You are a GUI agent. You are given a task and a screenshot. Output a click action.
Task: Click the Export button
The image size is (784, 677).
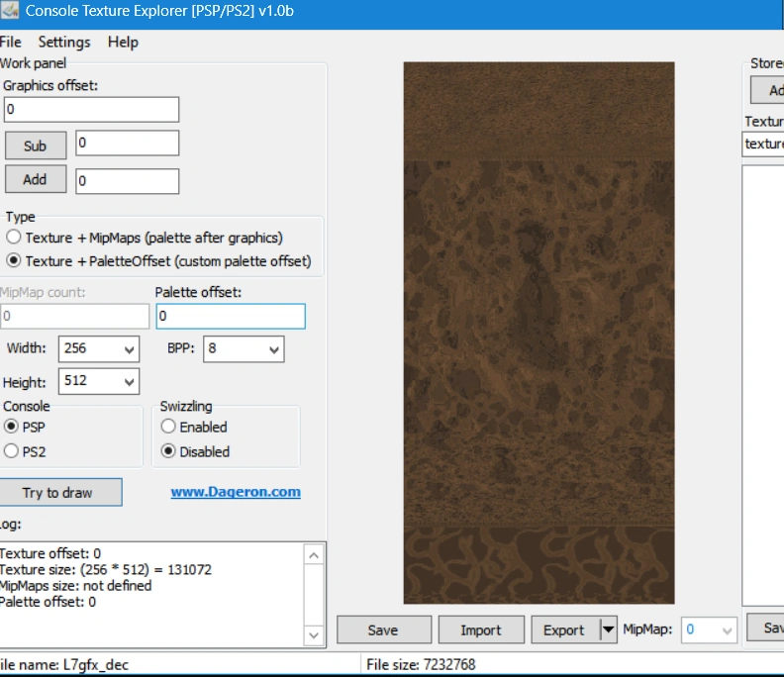click(x=565, y=630)
